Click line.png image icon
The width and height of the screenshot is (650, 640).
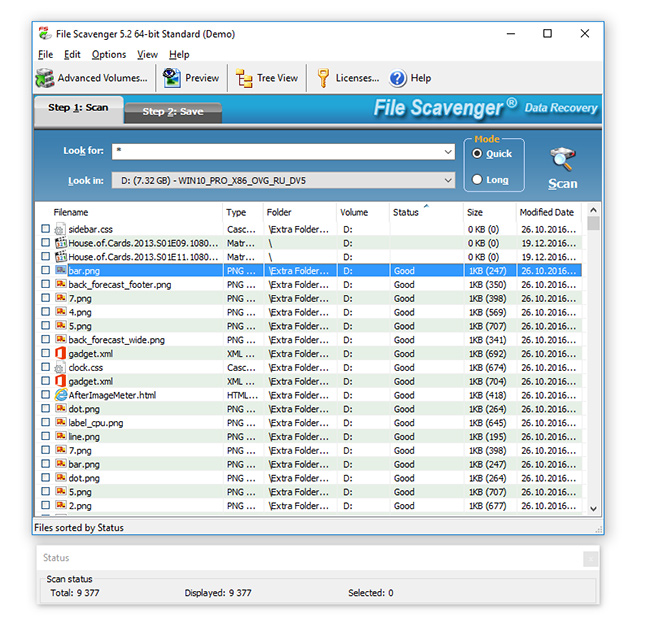tap(61, 436)
